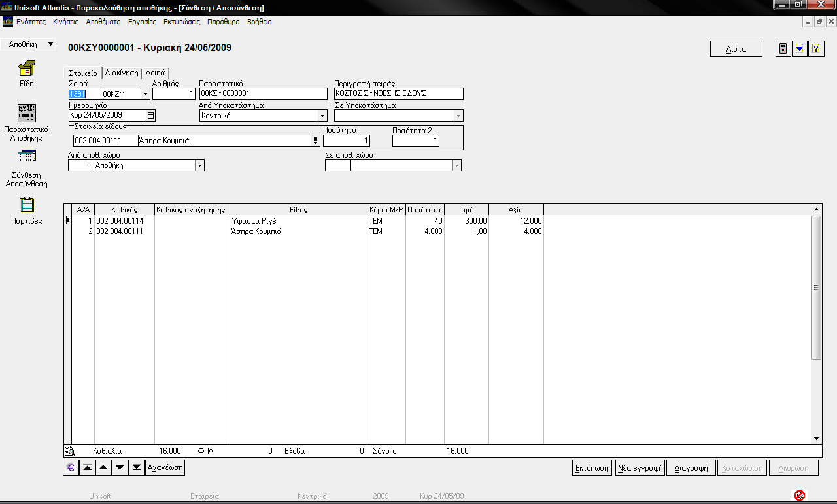Screen dimensions: 837x504
Task: Click the document preview icon beside Καθ.αξία
Action: 69,451
